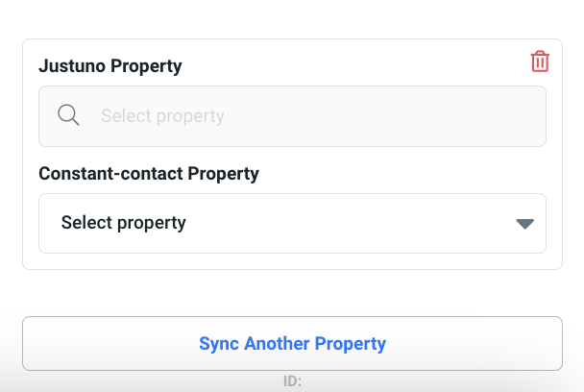Click the "Constant-contact Property" label
Image resolution: width=584 pixels, height=392 pixels.
[149, 174]
